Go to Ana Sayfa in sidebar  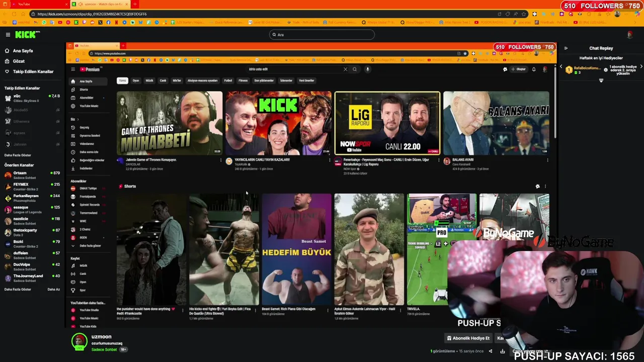coord(23,51)
